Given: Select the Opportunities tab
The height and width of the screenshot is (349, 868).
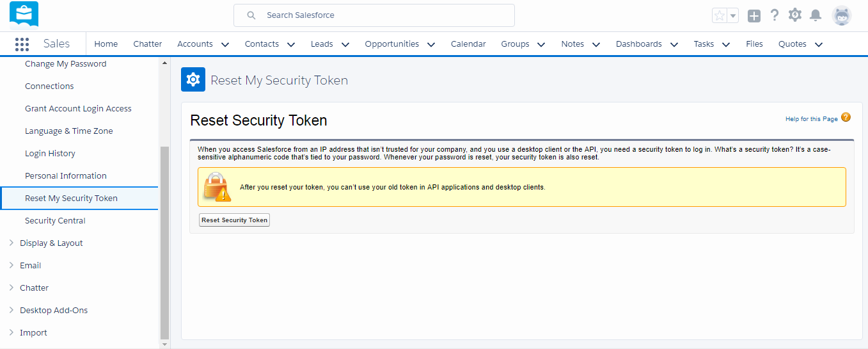Looking at the screenshot, I should pyautogui.click(x=392, y=44).
